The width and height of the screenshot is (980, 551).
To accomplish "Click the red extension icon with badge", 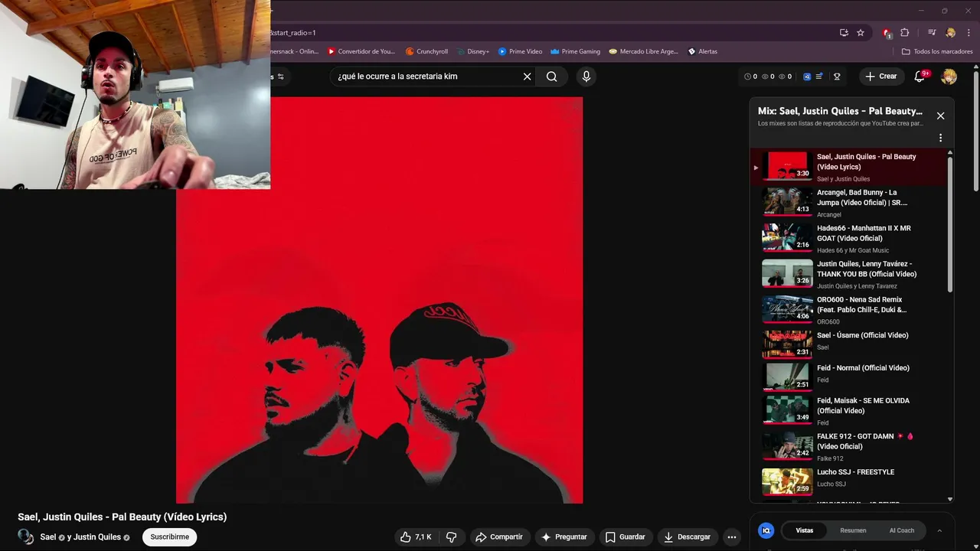I will pyautogui.click(x=887, y=33).
